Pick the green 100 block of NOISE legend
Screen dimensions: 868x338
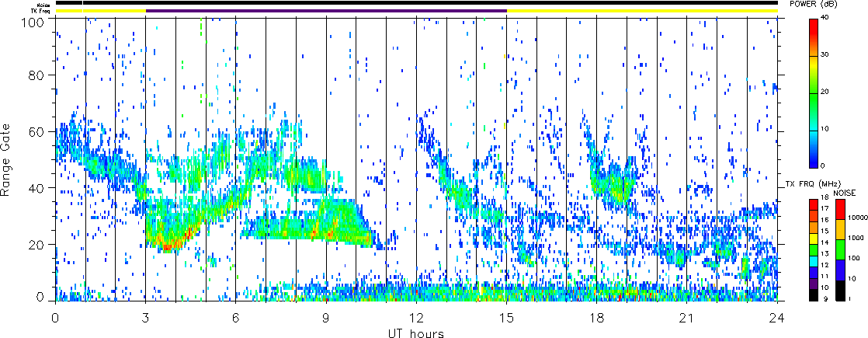pyautogui.click(x=840, y=250)
